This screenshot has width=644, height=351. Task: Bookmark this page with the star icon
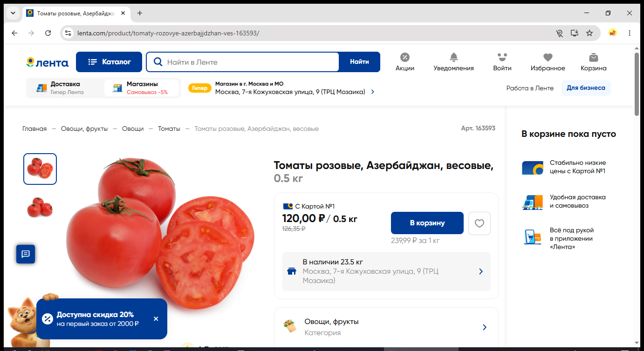tap(589, 33)
